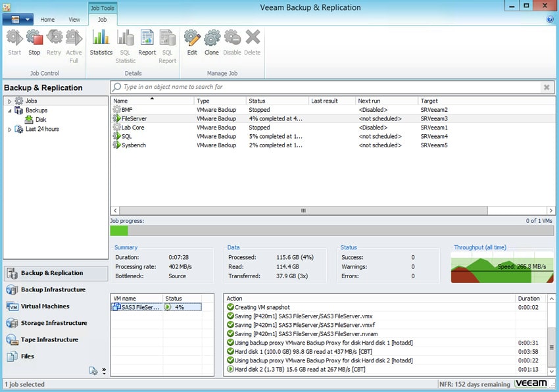
Task: Sort jobs by Status column
Action: coord(277,101)
